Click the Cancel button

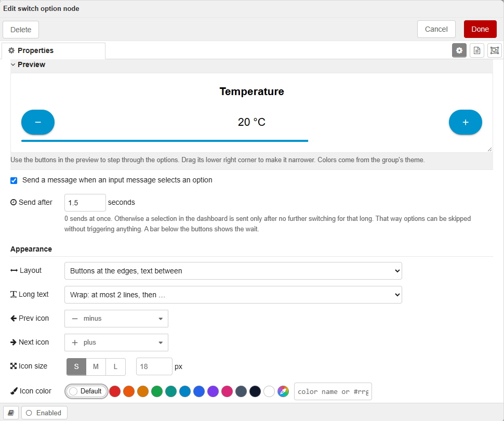(x=436, y=29)
